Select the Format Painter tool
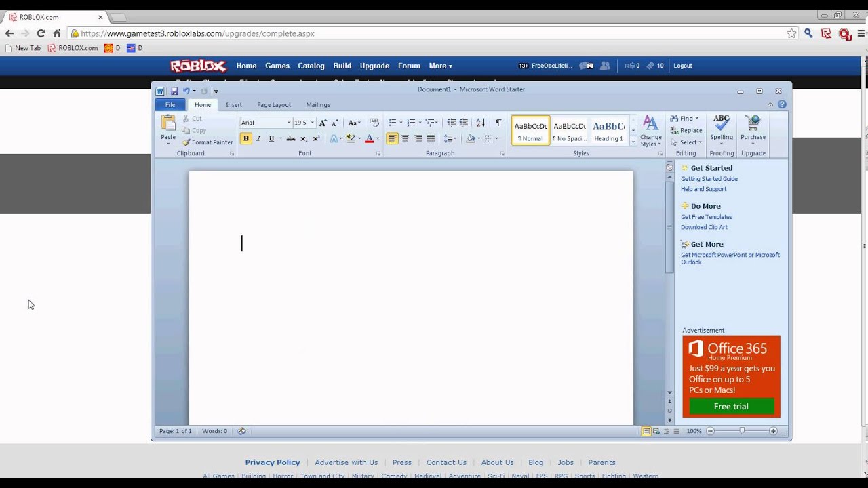The image size is (868, 488). (x=208, y=142)
